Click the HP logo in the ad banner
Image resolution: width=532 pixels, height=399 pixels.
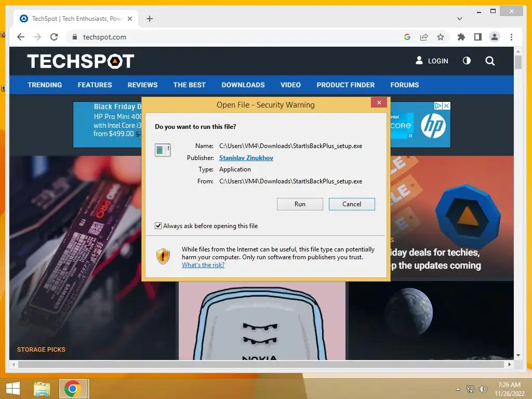click(x=433, y=126)
